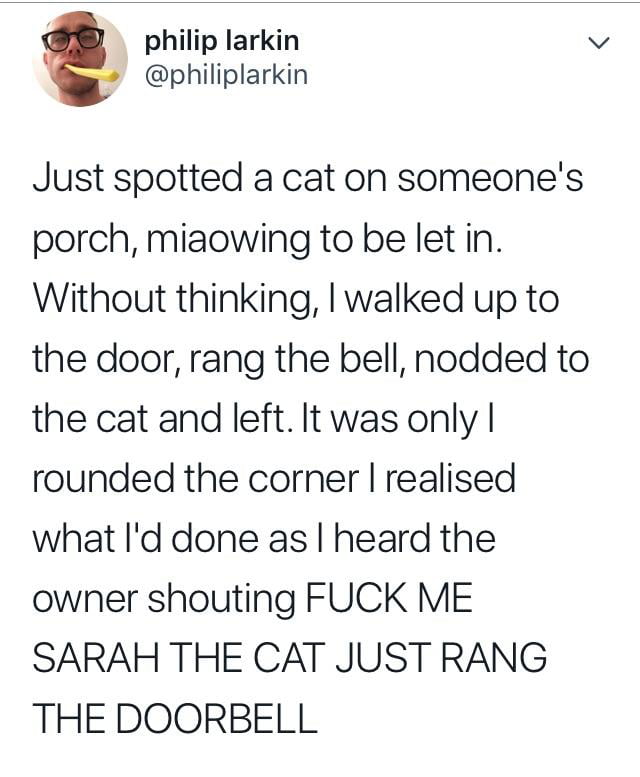Open the @philiplarkin handle link
This screenshot has width=640, height=777.
point(226,75)
